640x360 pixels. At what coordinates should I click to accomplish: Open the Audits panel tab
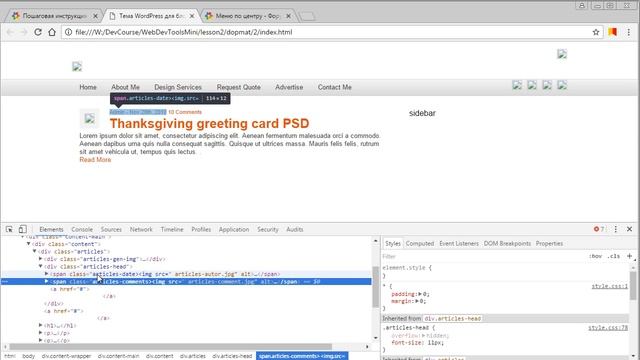pos(295,229)
